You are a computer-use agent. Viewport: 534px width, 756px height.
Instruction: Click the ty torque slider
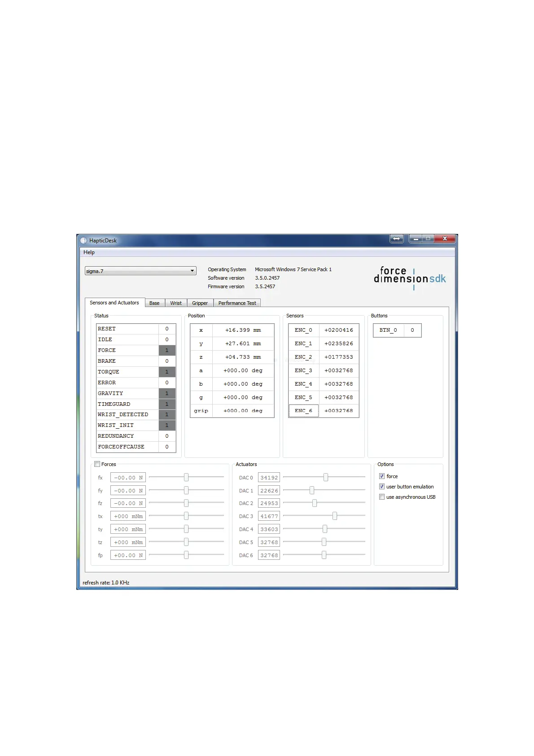point(186,529)
